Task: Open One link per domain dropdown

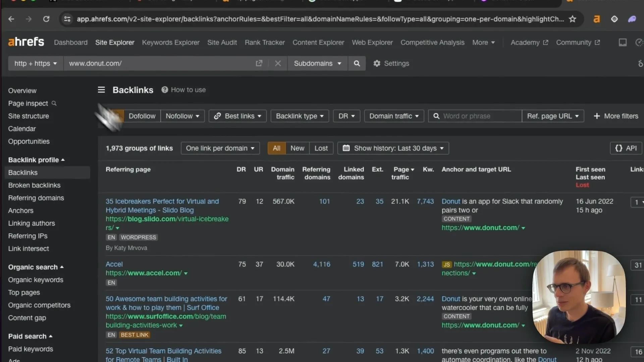Action: [x=220, y=148]
